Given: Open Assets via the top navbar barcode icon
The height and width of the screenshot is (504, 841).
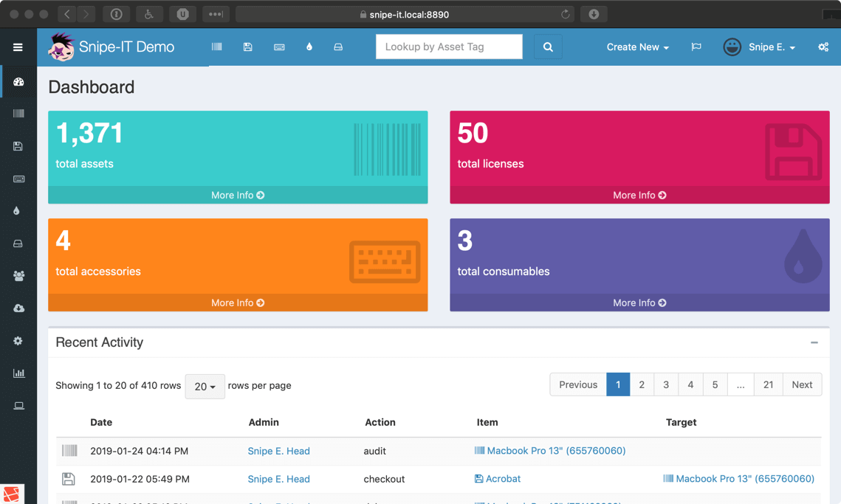Looking at the screenshot, I should pyautogui.click(x=216, y=46).
